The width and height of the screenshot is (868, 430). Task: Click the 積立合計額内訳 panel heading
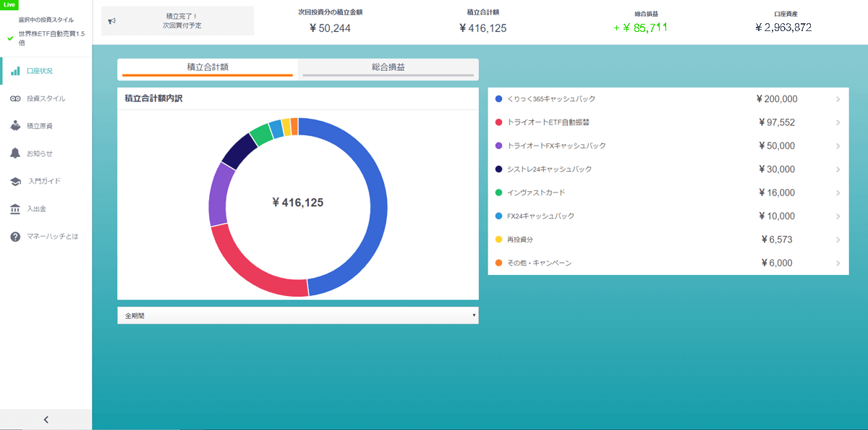click(153, 98)
